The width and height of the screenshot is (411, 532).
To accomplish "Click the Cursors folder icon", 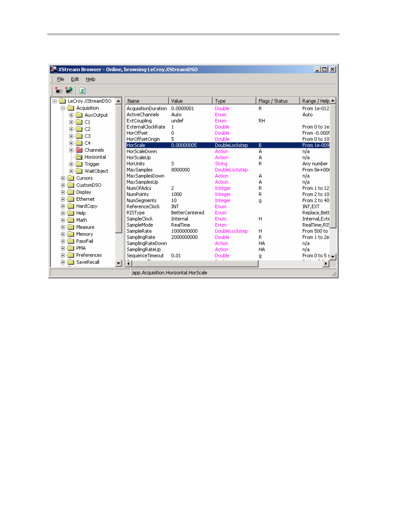I will [71, 178].
